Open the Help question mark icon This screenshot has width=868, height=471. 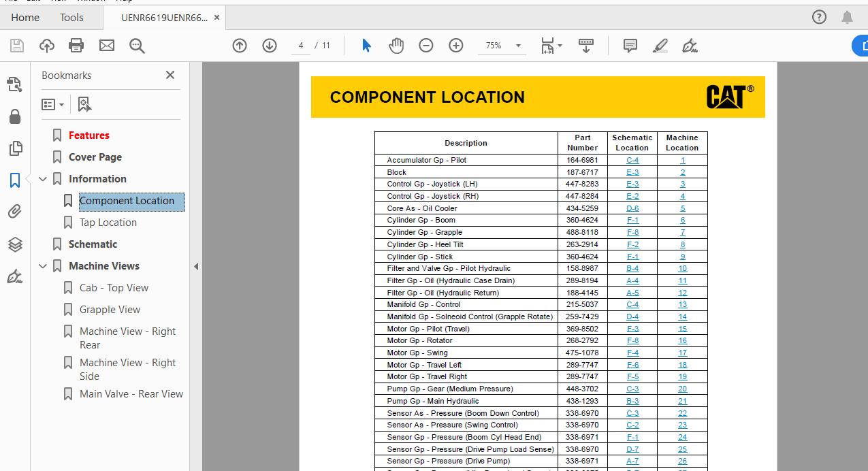click(820, 17)
